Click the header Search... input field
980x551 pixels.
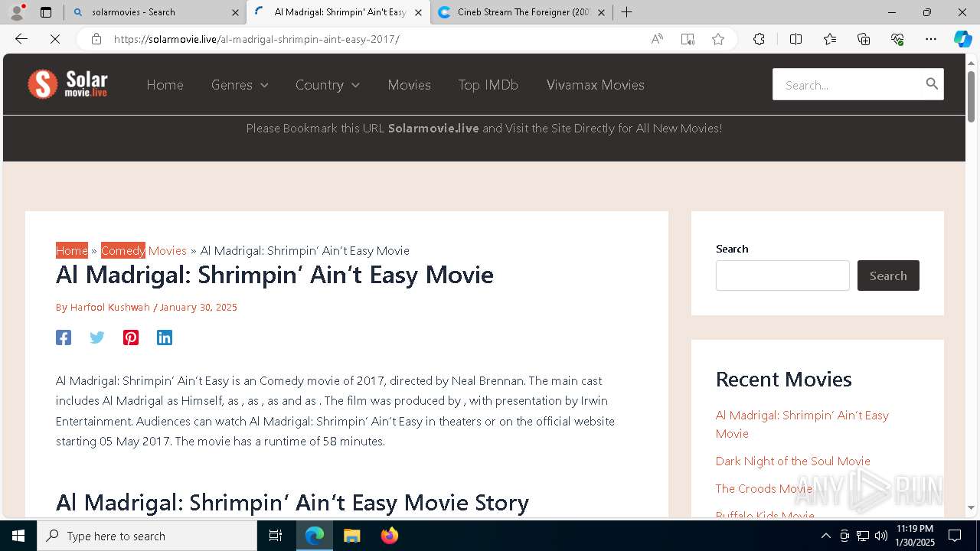(x=846, y=84)
